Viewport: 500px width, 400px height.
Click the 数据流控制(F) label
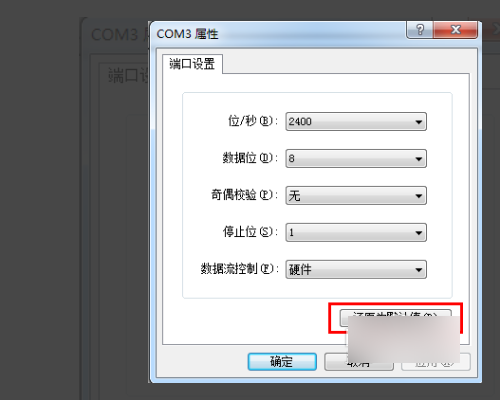tap(239, 269)
